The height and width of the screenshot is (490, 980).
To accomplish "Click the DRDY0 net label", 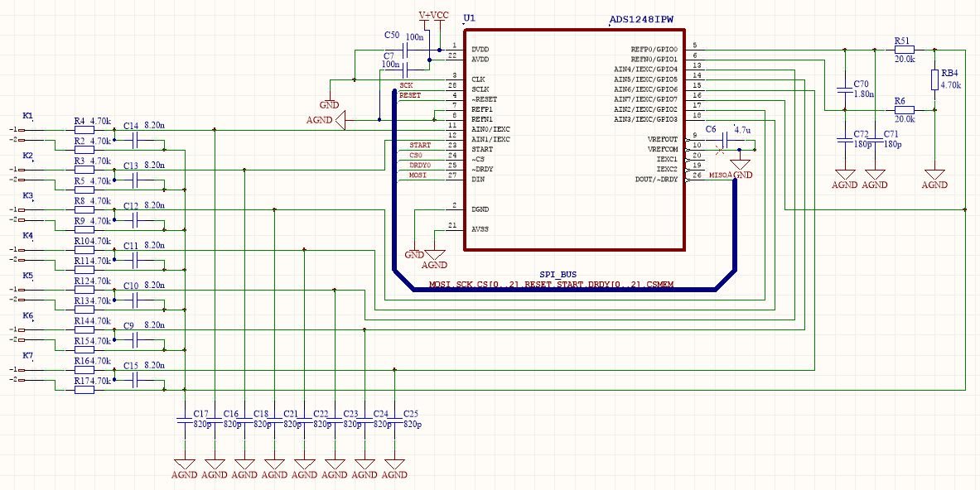I will pyautogui.click(x=419, y=165).
